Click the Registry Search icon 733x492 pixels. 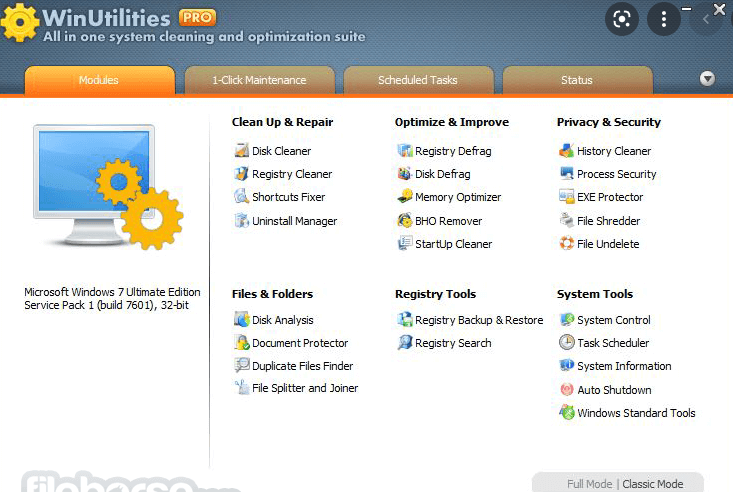click(404, 342)
